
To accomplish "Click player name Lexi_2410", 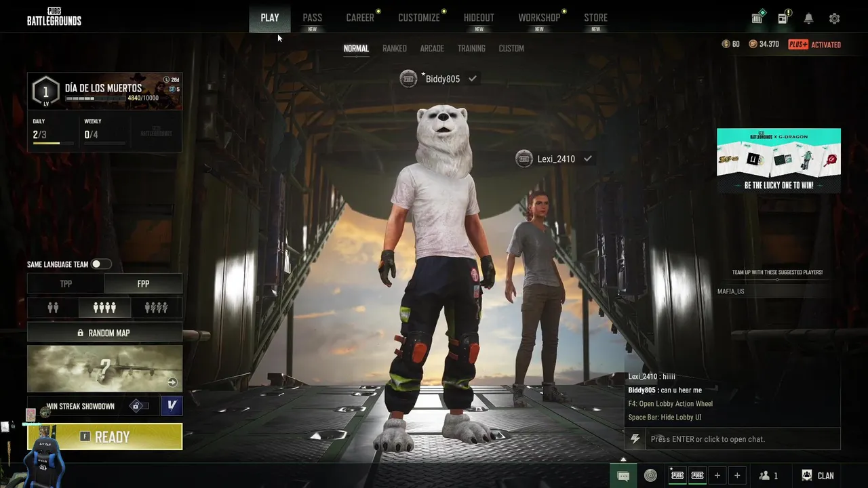I will [x=556, y=159].
